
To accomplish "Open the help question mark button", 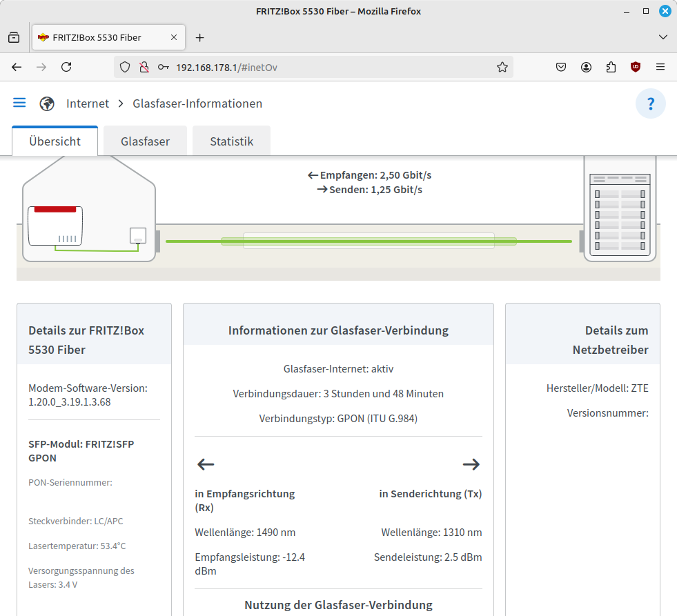I will (651, 103).
